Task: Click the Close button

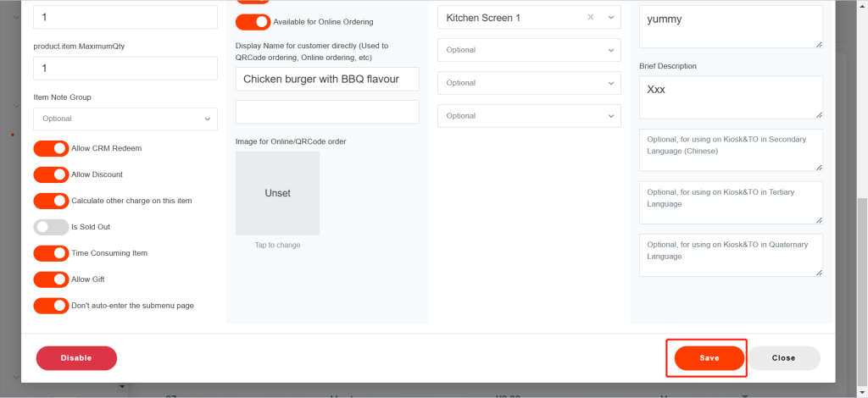Action: pyautogui.click(x=783, y=358)
